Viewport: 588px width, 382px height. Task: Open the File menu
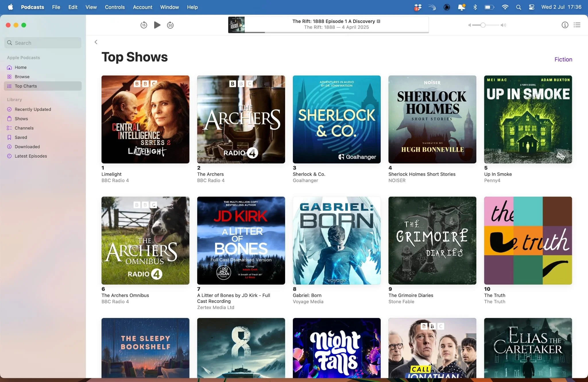click(56, 7)
